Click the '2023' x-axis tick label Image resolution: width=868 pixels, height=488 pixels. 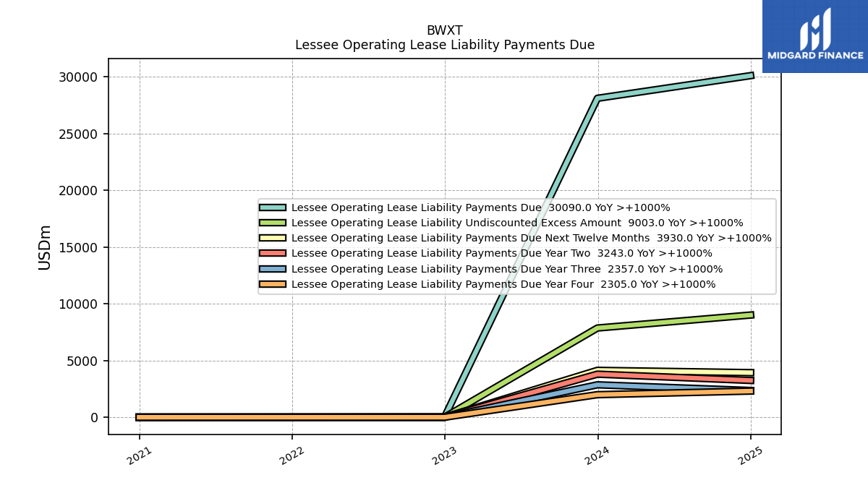tap(445, 455)
